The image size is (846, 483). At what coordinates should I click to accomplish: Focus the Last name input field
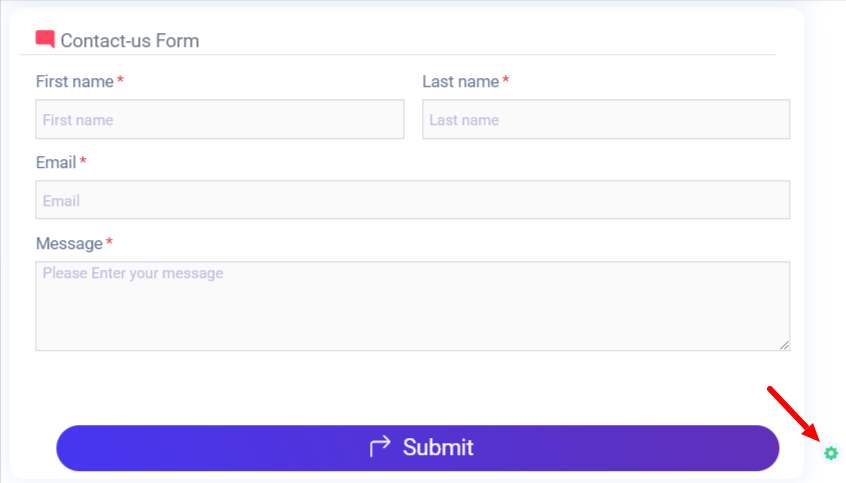pyautogui.click(x=606, y=119)
